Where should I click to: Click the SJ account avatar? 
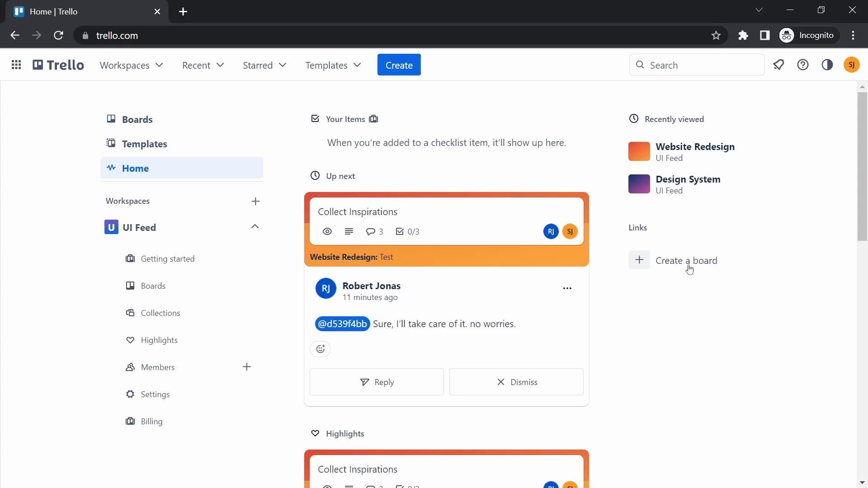coord(852,65)
